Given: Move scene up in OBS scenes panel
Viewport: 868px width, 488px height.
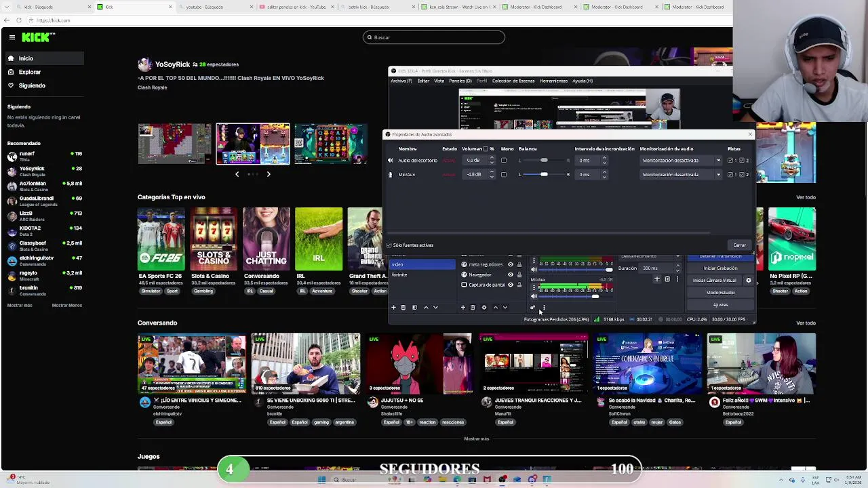Looking at the screenshot, I should click(x=426, y=308).
